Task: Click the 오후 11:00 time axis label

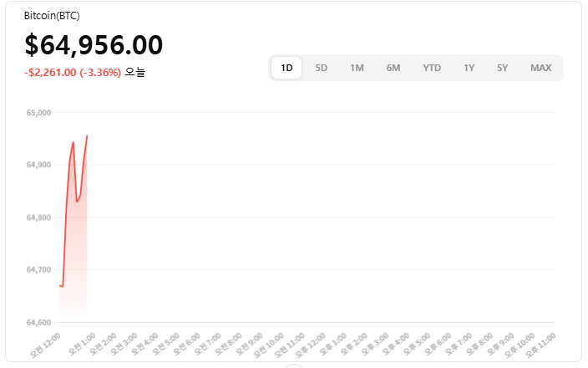Action: point(540,345)
